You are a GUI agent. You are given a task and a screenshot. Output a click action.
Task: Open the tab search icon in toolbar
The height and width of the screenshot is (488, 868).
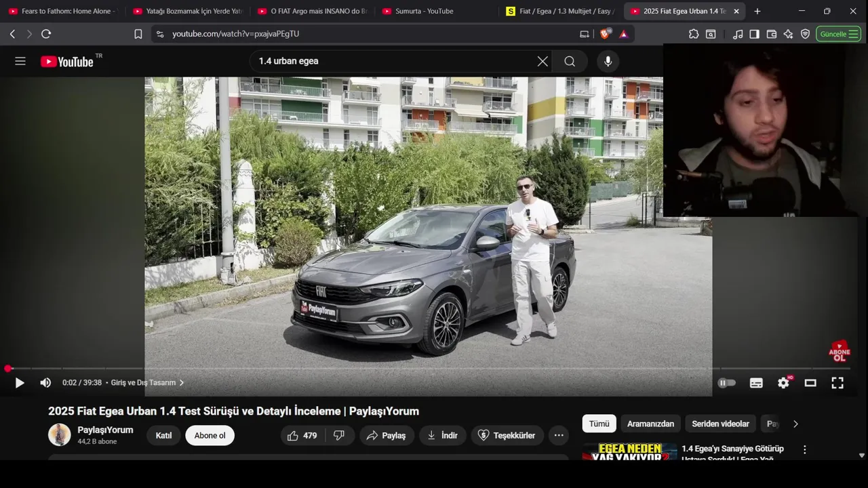pyautogui.click(x=711, y=34)
